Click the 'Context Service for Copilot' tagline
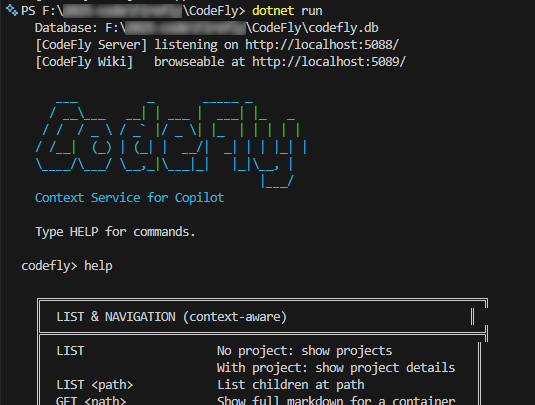The height and width of the screenshot is (405, 535). 129,198
